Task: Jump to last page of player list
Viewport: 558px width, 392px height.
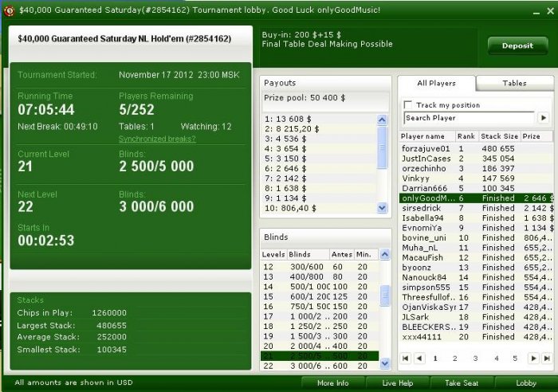Action: pos(547,359)
